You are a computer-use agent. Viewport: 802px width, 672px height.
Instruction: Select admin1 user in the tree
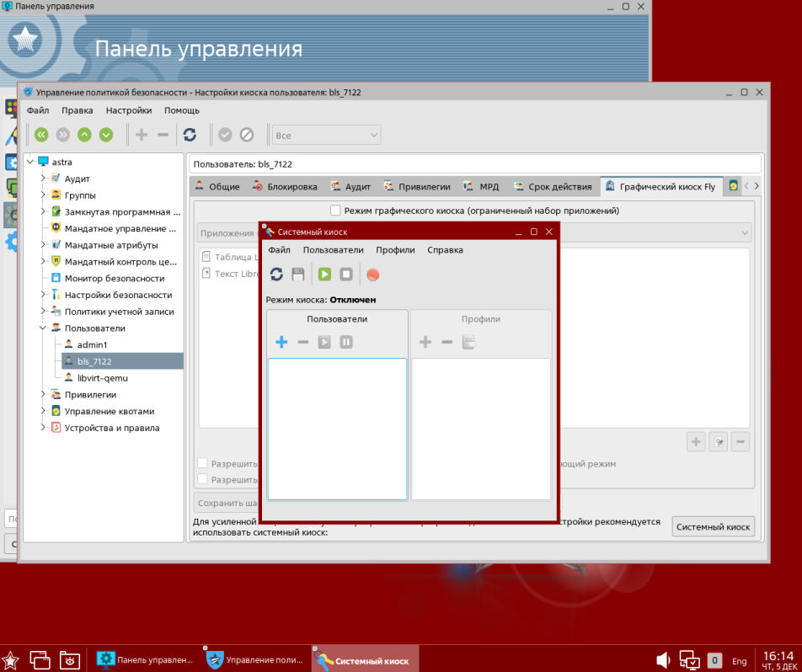tap(92, 344)
